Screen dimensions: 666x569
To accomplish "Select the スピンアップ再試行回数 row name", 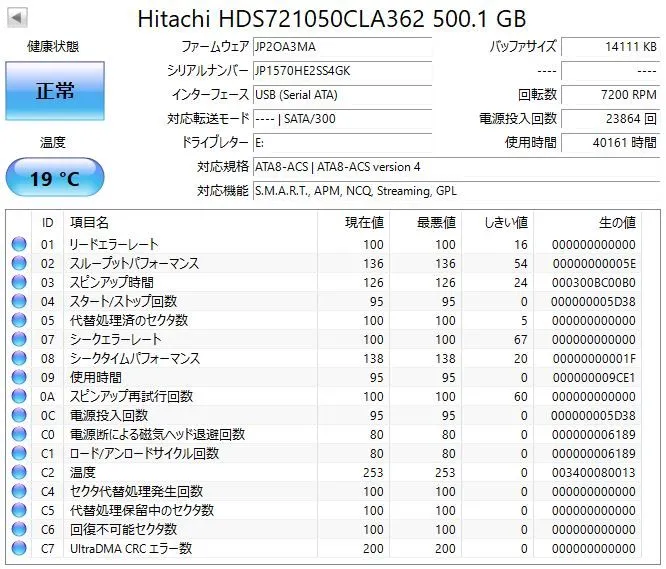I will pyautogui.click(x=131, y=396).
